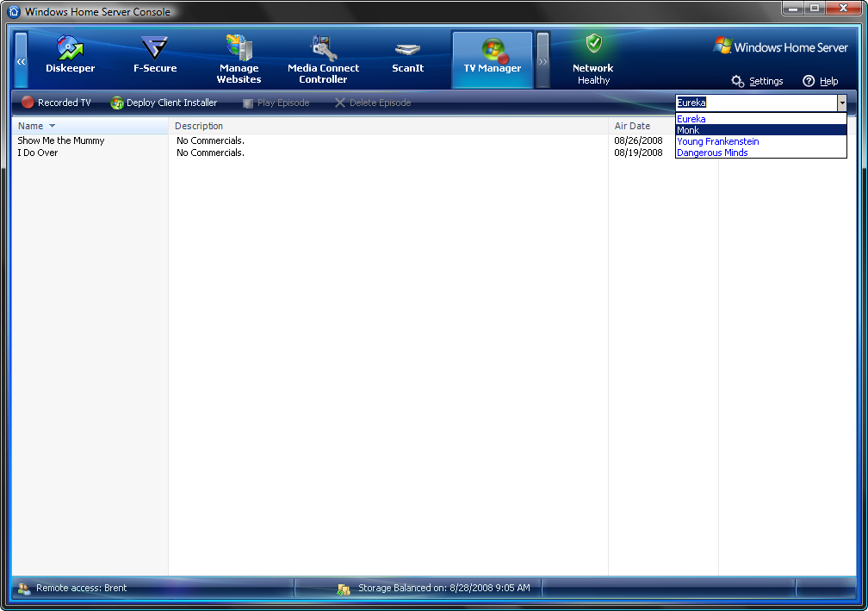Open the F-Secure tab
This screenshot has height=611, width=868.
tap(155, 55)
